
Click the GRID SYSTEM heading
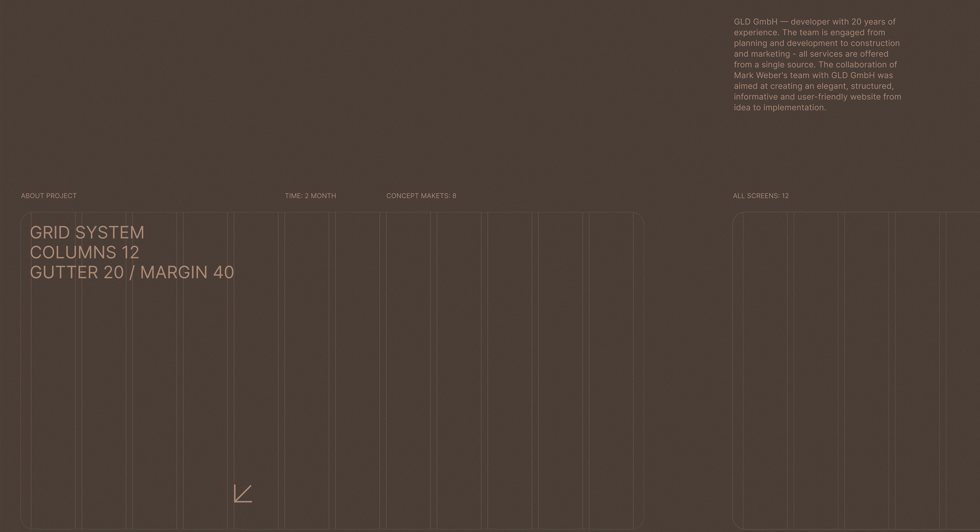[x=87, y=232]
